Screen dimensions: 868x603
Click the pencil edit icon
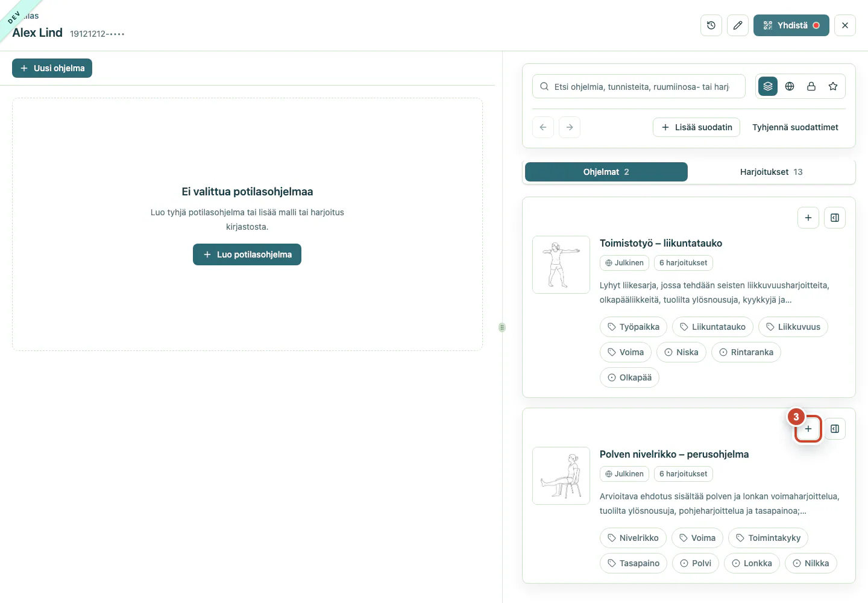(x=738, y=25)
